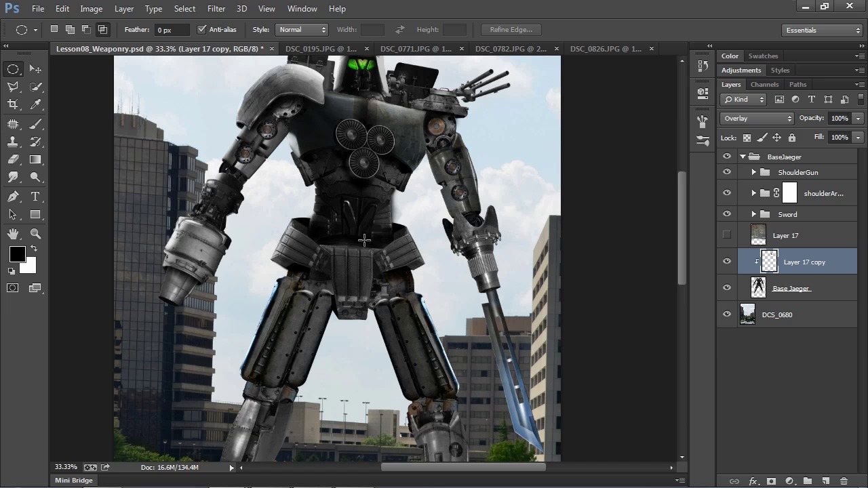The height and width of the screenshot is (488, 868).
Task: Select the Eyedropper tool
Action: coord(35,104)
